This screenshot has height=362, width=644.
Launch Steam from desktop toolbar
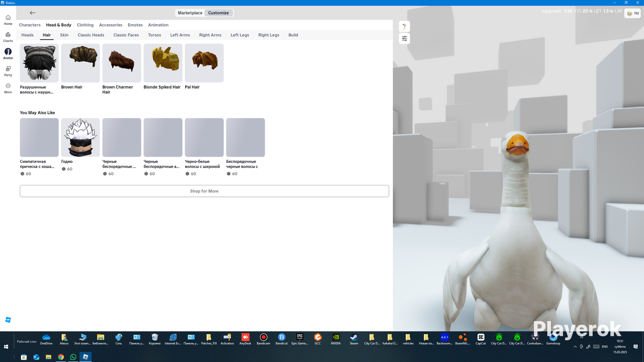(354, 339)
